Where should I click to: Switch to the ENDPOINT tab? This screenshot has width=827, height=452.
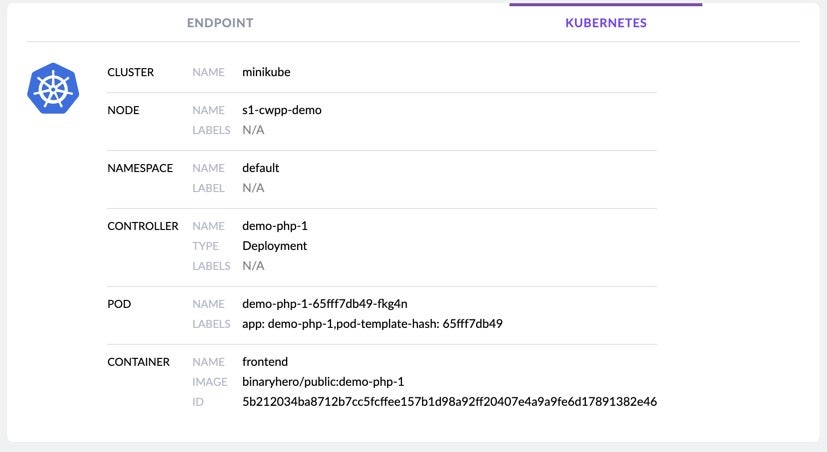coord(220,23)
